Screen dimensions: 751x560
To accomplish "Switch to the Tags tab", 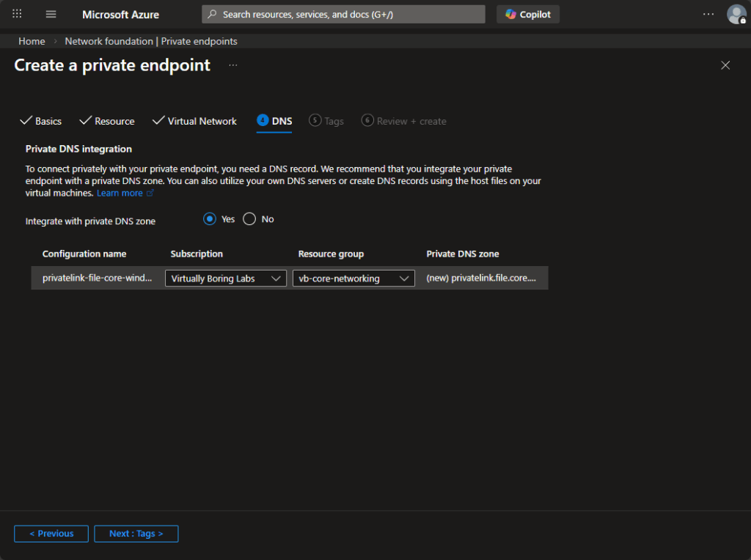I will coord(326,121).
